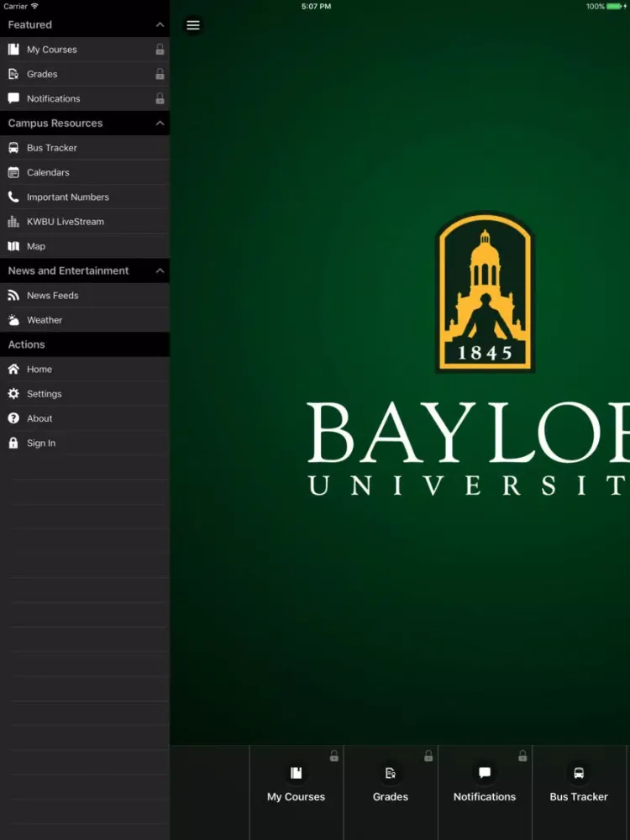Select News and Entertainment header label
Image resolution: width=630 pixels, height=840 pixels.
pos(68,271)
